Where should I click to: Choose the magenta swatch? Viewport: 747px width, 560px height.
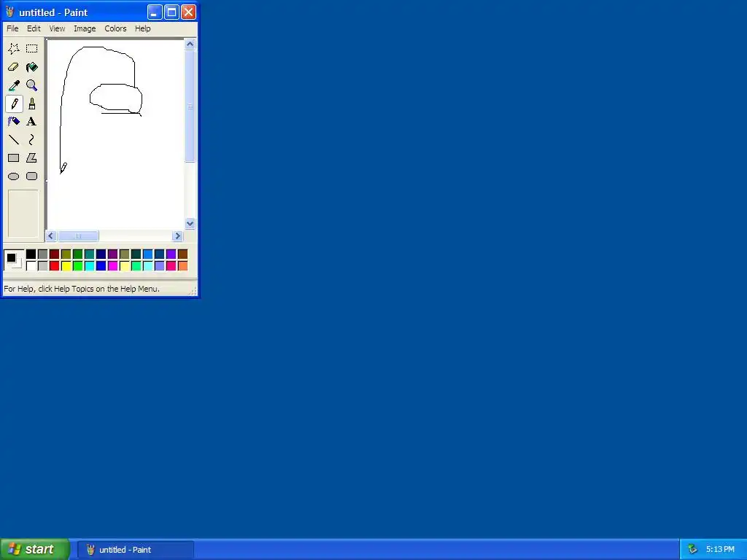point(112,265)
